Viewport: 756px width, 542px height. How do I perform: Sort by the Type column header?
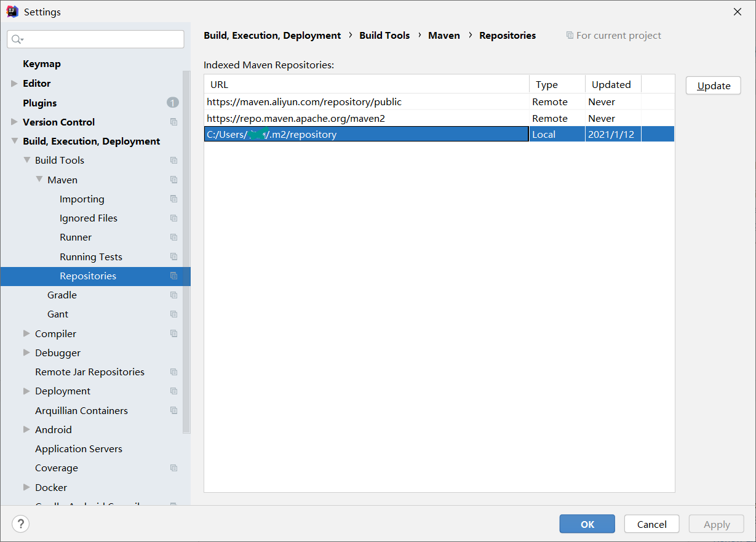(x=557, y=84)
